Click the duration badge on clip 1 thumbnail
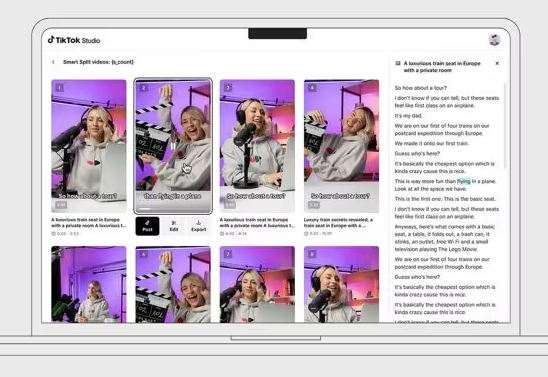 (61, 205)
